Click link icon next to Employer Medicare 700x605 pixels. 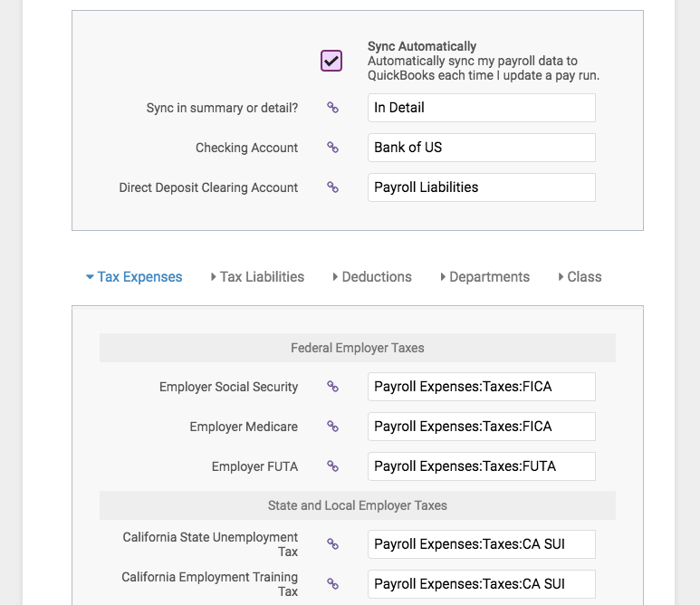tap(332, 427)
